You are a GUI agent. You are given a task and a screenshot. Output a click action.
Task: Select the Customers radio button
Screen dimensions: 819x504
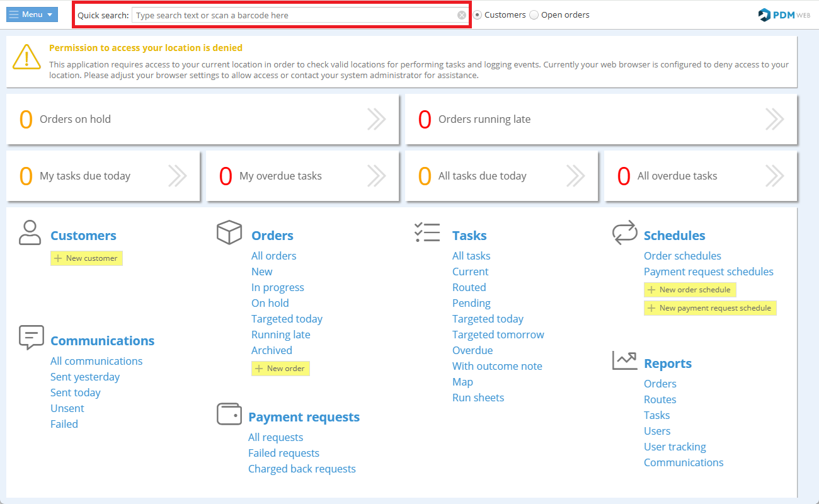pos(478,15)
